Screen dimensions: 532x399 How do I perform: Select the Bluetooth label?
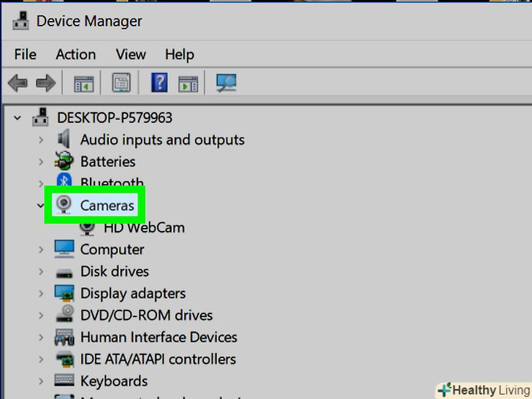pos(112,182)
